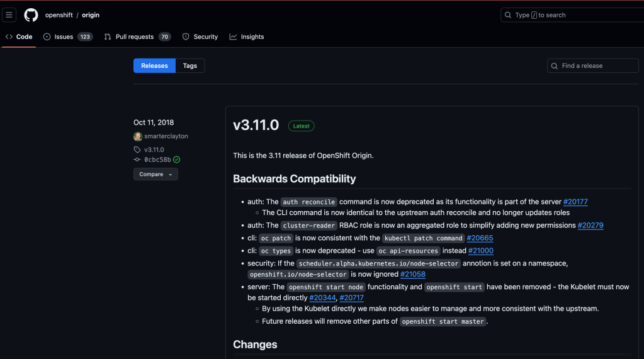Click the Insights graph icon
The image size is (644, 359).
coord(233,37)
